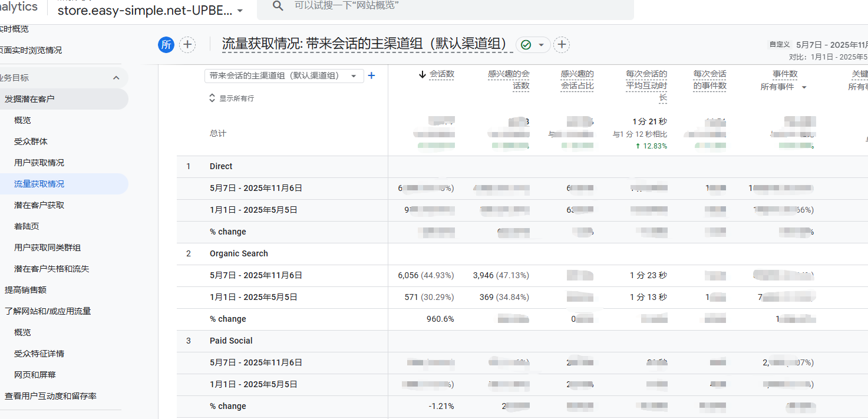Open the property selector dropdown arrow
This screenshot has height=419, width=868.
pos(240,11)
